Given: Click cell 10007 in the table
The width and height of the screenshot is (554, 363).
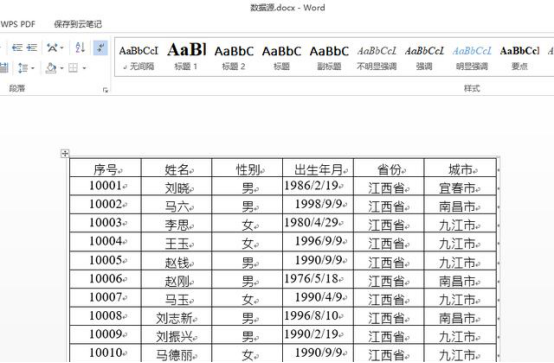Looking at the screenshot, I should [105, 297].
